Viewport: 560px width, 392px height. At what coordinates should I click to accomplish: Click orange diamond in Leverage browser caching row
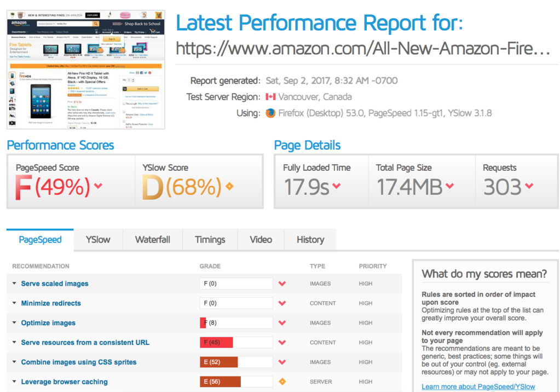[282, 382]
